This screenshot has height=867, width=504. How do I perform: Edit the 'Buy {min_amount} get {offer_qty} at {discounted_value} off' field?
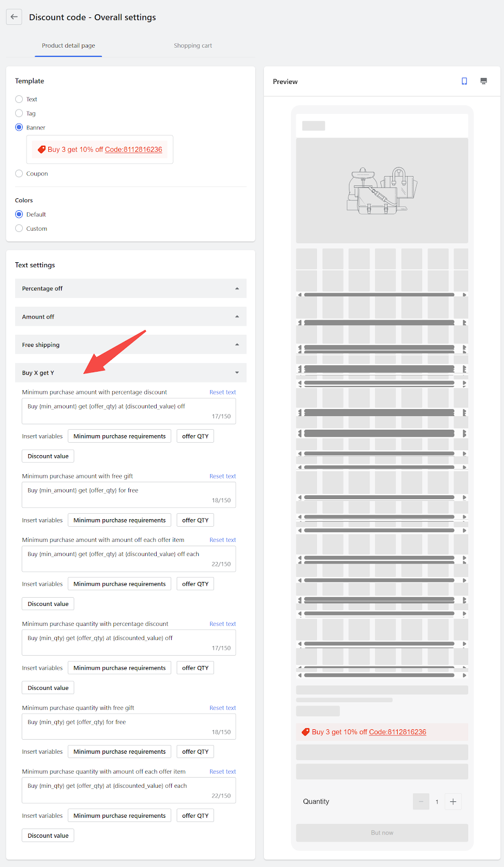pos(129,411)
